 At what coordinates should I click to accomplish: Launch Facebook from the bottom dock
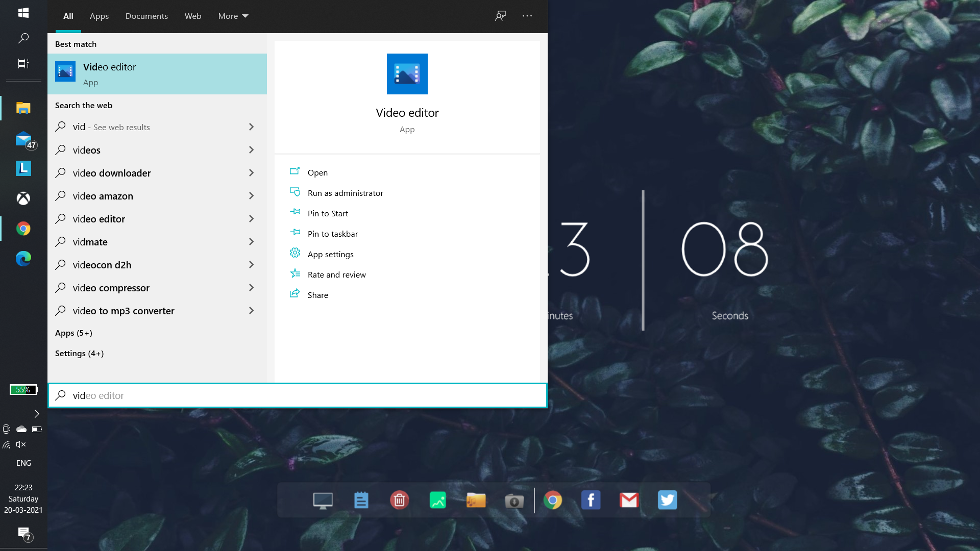pyautogui.click(x=591, y=500)
